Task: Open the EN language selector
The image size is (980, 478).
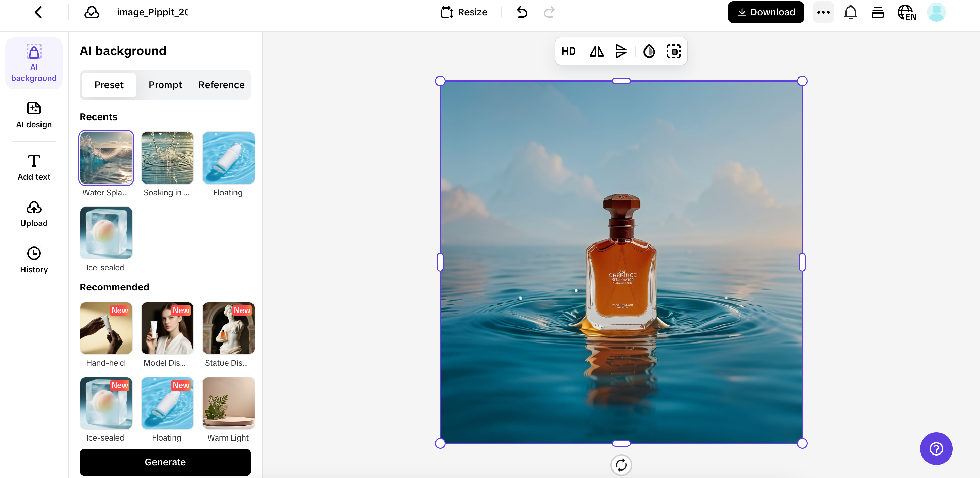Action: coord(907,12)
